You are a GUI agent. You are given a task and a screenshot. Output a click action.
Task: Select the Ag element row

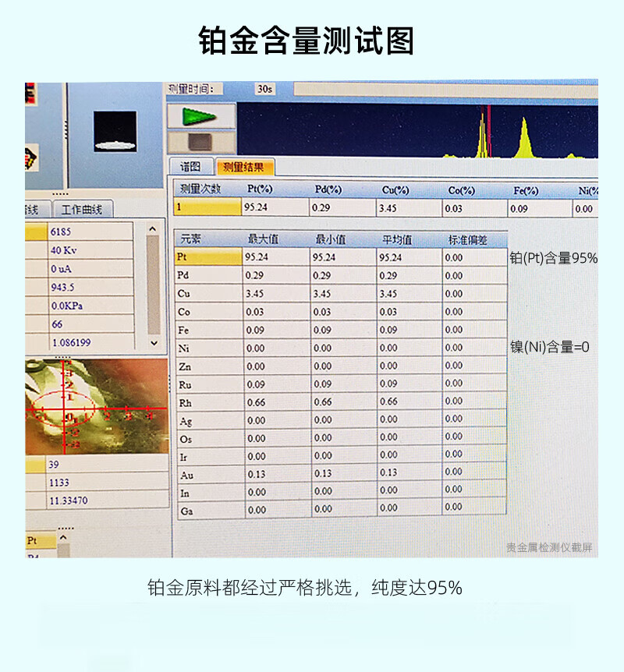[341, 420]
